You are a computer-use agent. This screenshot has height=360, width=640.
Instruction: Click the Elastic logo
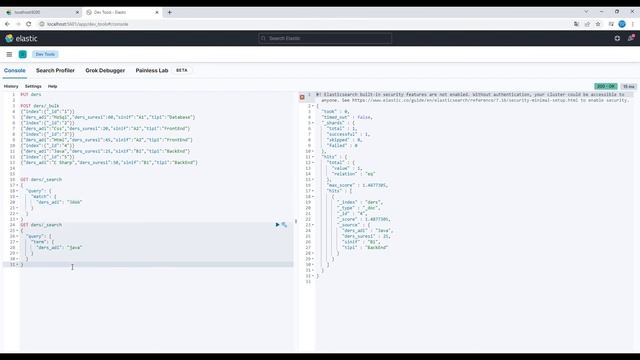tap(21, 38)
